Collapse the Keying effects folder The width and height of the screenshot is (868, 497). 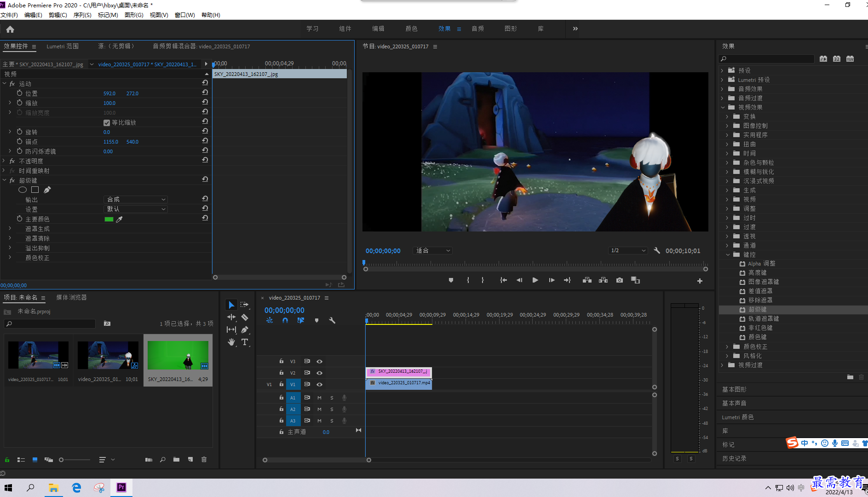[x=728, y=254]
